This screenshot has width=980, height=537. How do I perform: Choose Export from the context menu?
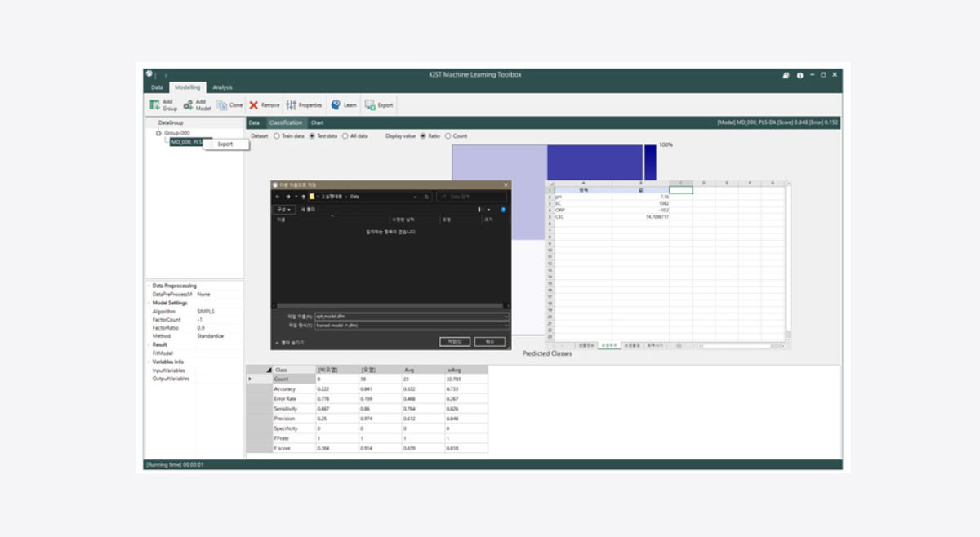pyautogui.click(x=225, y=144)
